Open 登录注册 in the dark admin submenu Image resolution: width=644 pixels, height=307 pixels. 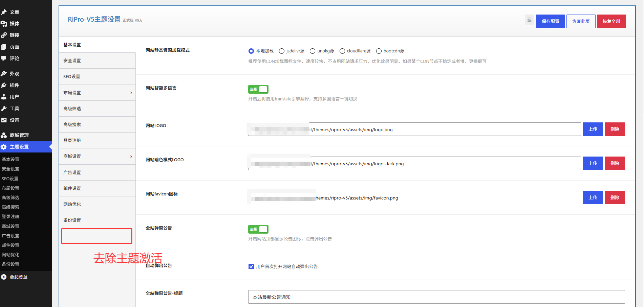pos(10,216)
